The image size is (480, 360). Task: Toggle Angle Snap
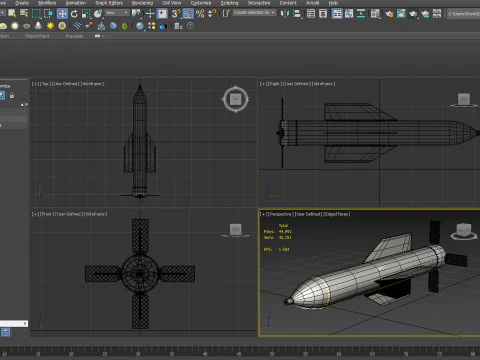[x=188, y=14]
